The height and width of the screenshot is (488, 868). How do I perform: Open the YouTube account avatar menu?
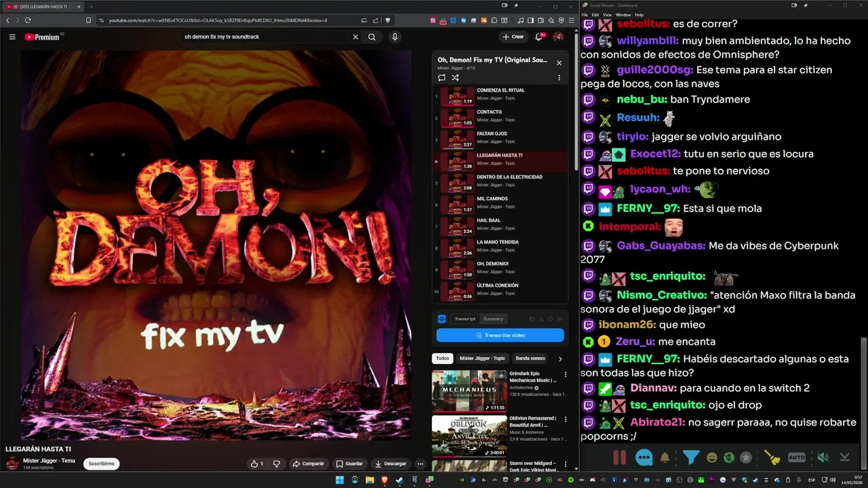tap(558, 37)
